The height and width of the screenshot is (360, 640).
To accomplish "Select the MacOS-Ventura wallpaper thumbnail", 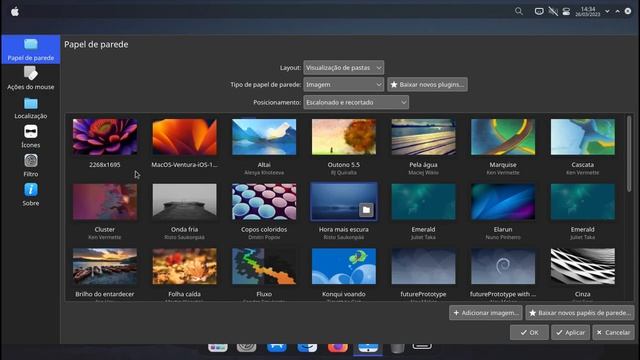I will click(184, 137).
